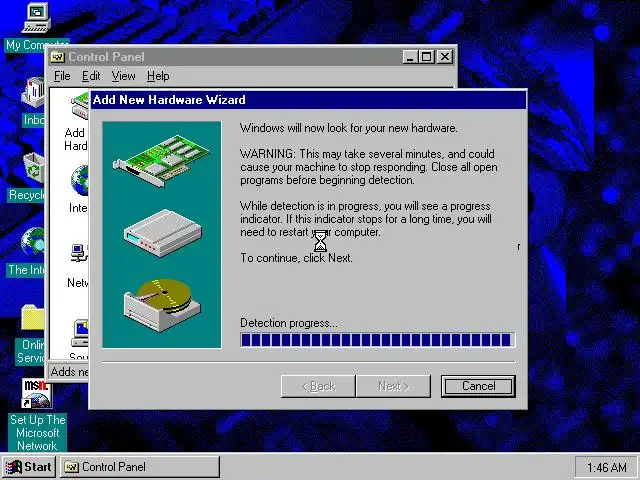Minimize the Control Panel window

[410, 57]
